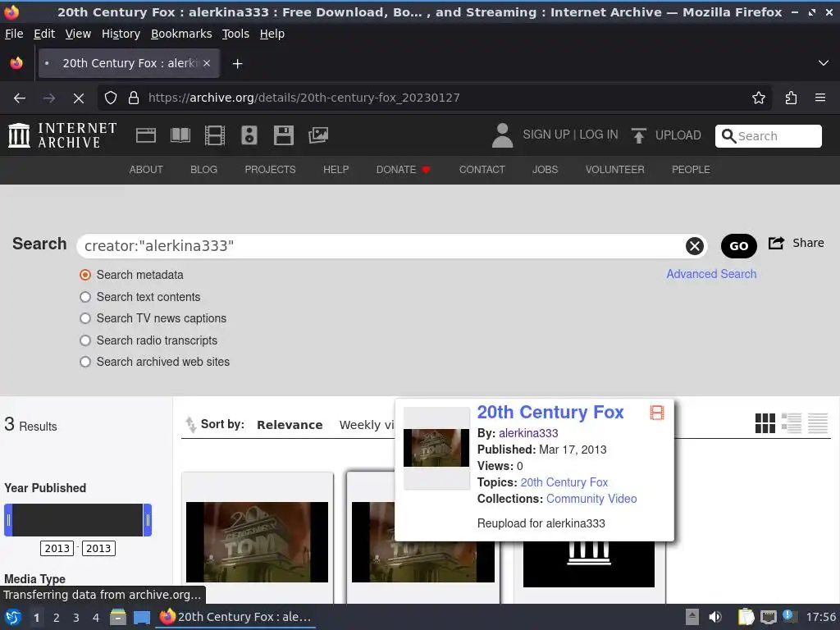Toggle sort direction arrows
Viewport: 840px width, 630px height.
(190, 424)
